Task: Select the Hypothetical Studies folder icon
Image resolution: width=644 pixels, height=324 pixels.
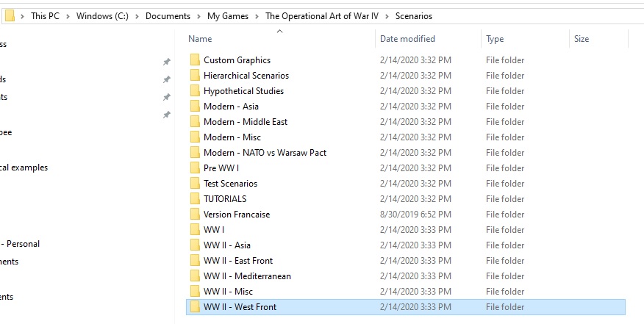Action: pyautogui.click(x=195, y=91)
